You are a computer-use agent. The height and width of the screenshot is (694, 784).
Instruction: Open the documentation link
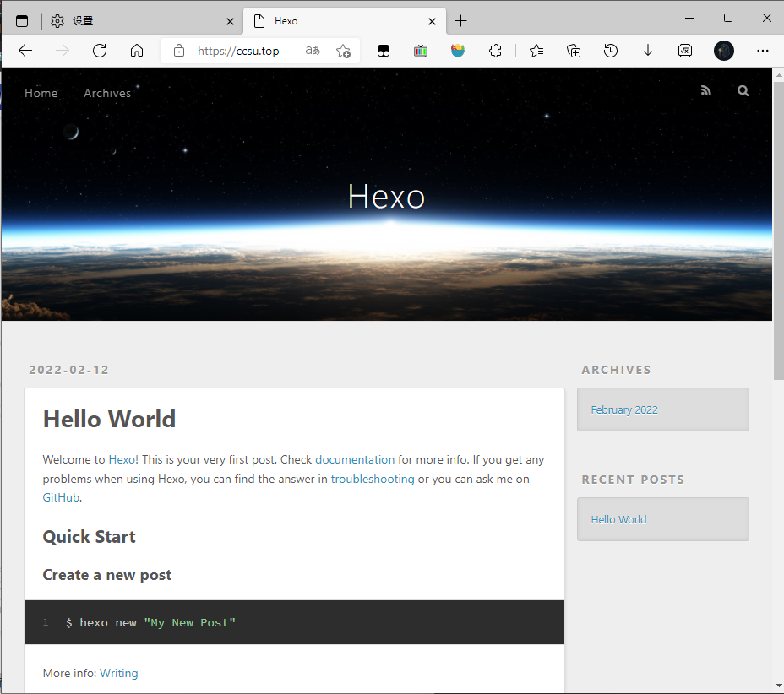click(x=355, y=459)
